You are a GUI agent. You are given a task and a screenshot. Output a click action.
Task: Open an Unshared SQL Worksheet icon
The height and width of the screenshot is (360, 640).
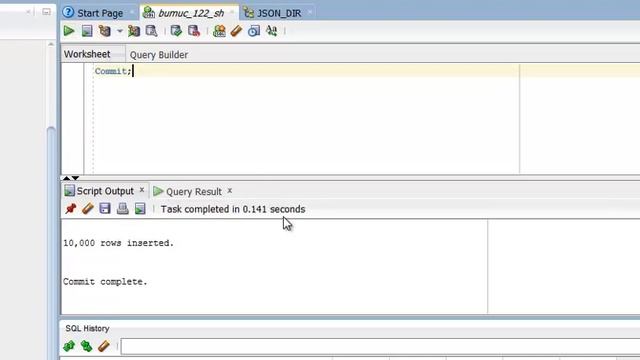point(219,31)
